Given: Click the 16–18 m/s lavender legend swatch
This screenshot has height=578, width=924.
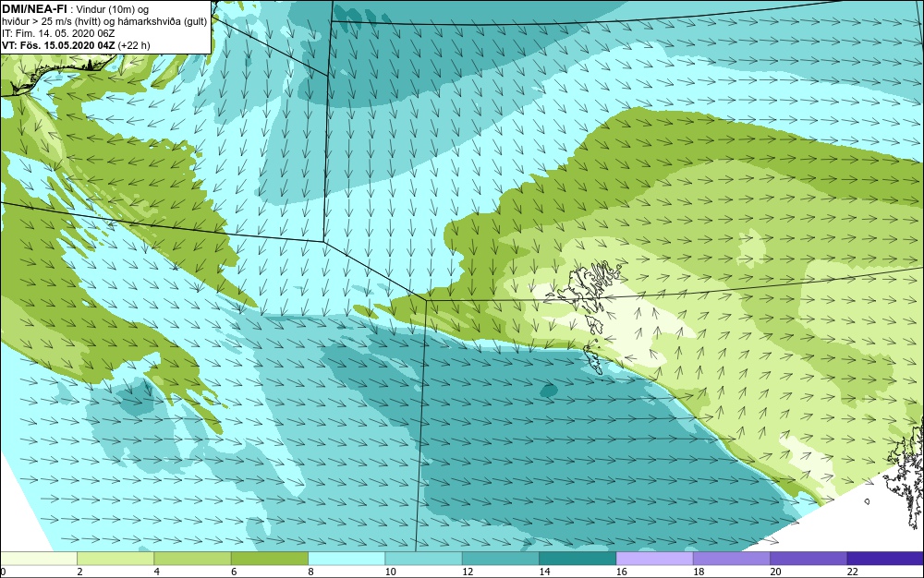Looking at the screenshot, I should 654,559.
